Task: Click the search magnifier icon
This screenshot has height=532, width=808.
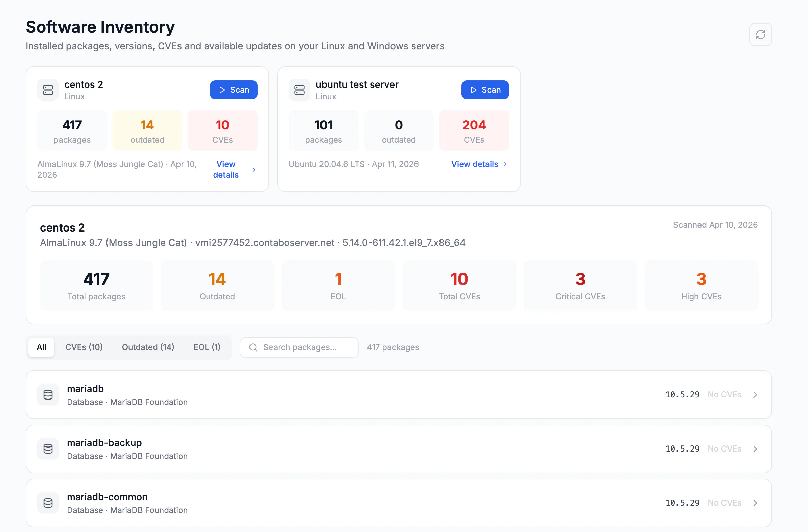Action: [x=253, y=347]
